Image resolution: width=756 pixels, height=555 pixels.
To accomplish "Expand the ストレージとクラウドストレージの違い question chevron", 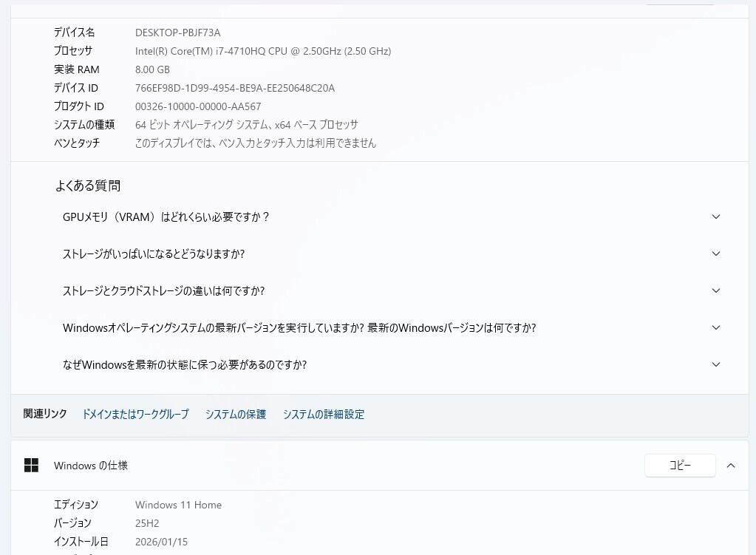I will [x=716, y=290].
